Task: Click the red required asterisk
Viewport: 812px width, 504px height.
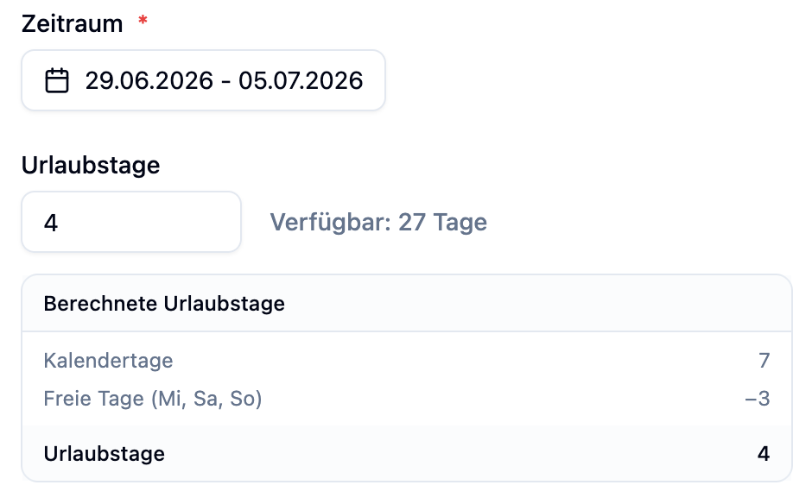Action: [143, 22]
